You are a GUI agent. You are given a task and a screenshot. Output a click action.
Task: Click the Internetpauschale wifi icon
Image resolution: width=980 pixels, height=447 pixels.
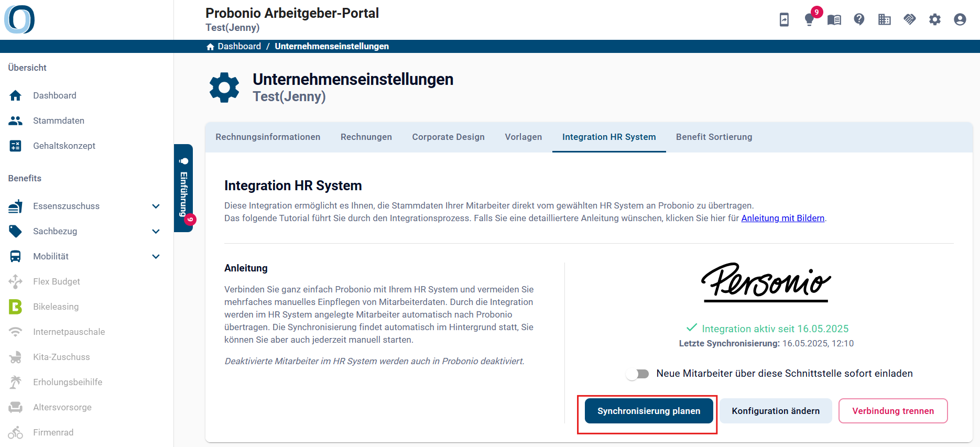coord(15,332)
